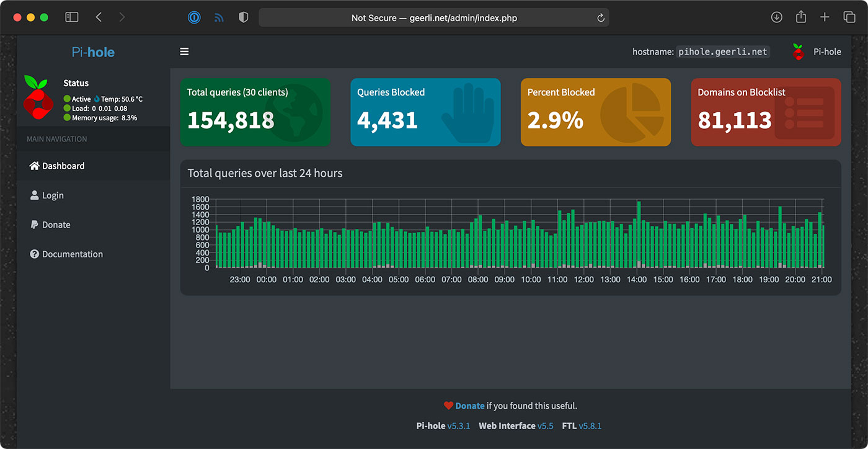Click the Percent Blocked orange card
868x449 pixels.
[595, 112]
